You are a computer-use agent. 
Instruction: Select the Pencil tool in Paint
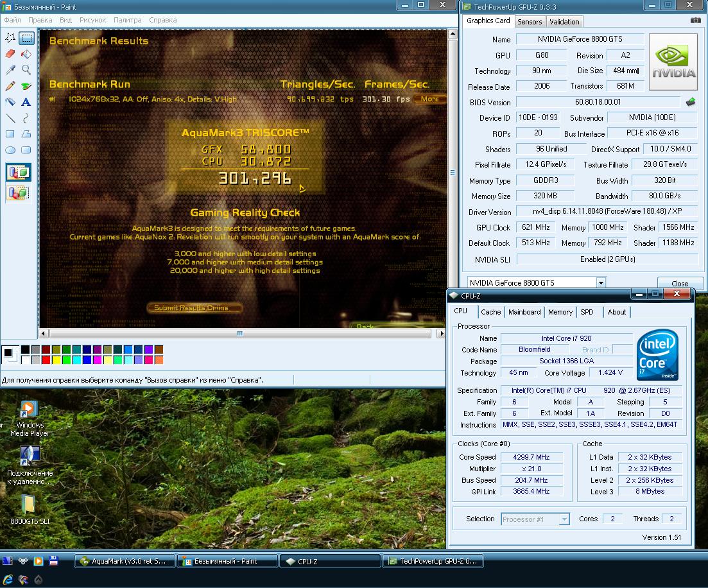click(x=10, y=86)
